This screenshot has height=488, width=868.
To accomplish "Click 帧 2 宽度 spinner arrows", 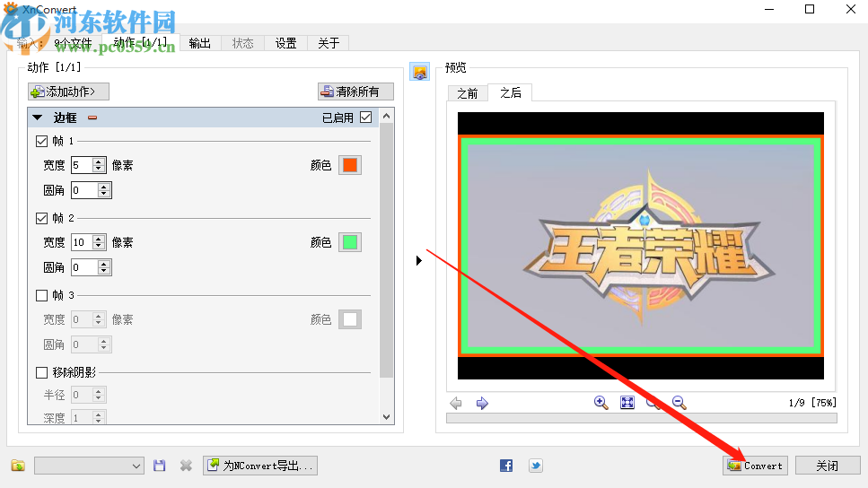I will [99, 242].
